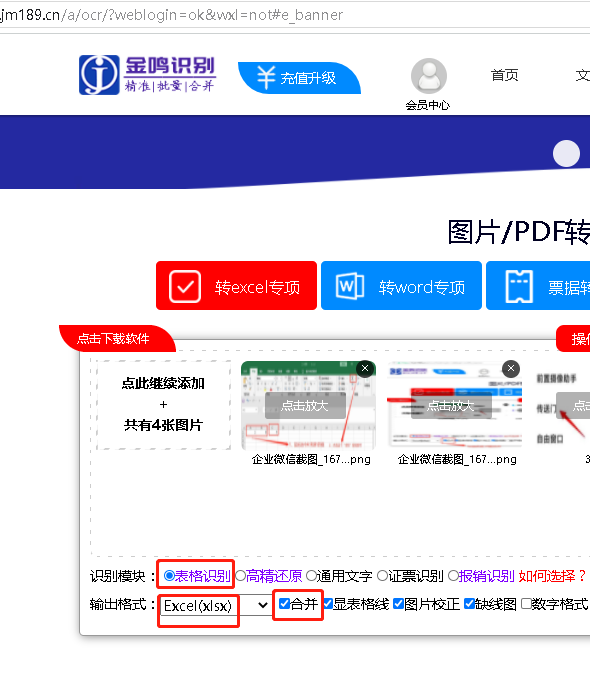Select the 报销识别 radio button
This screenshot has height=682, width=590.
(453, 576)
